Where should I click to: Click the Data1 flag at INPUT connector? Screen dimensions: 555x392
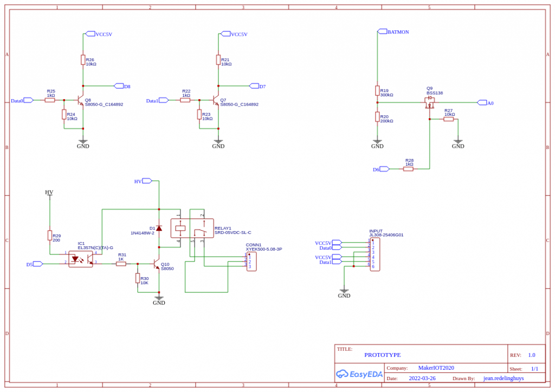[331, 262]
